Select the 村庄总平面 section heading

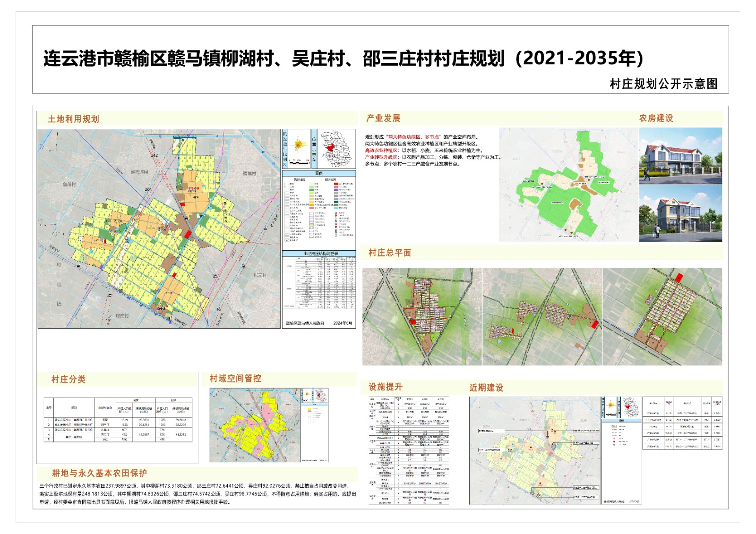[x=390, y=253]
